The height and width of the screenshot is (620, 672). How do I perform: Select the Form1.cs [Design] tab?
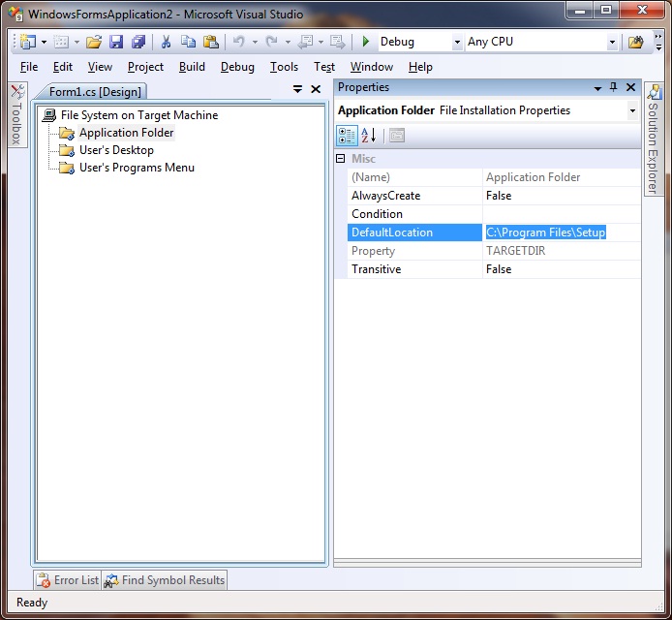point(95,92)
